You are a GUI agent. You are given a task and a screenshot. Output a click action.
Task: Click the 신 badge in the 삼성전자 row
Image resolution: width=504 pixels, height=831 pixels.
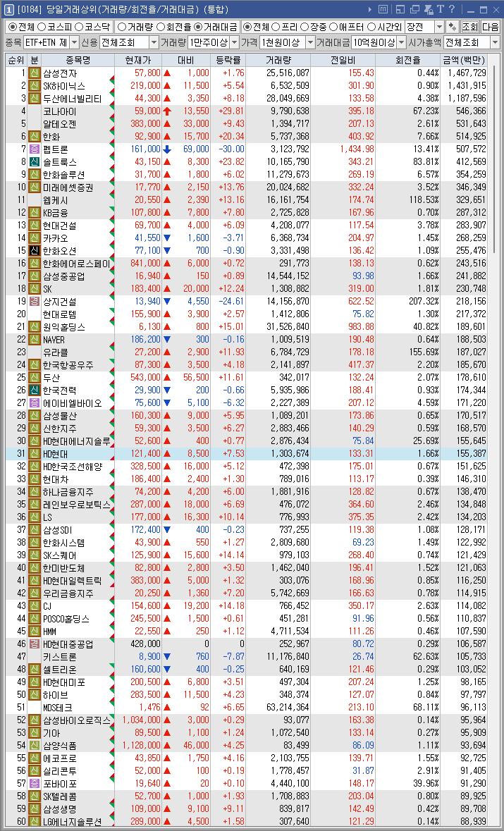coord(35,73)
